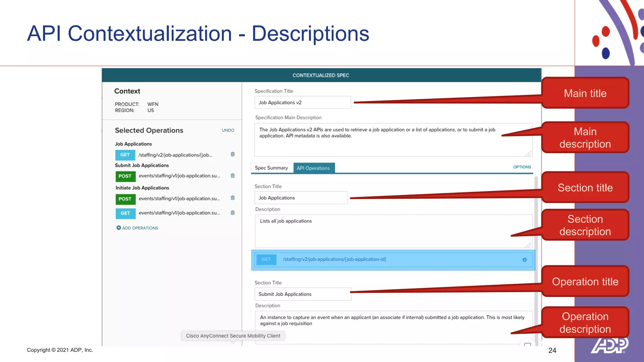Edit the Submit Job Applications section title

click(x=303, y=294)
